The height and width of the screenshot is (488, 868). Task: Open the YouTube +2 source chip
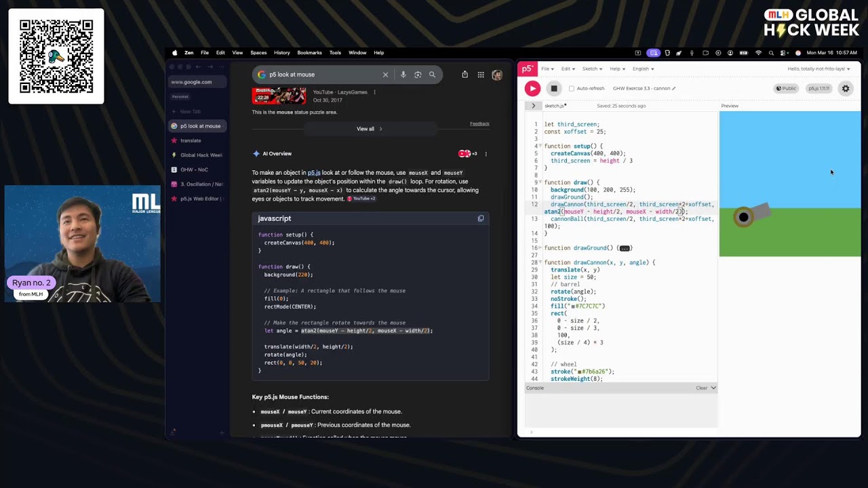point(361,199)
